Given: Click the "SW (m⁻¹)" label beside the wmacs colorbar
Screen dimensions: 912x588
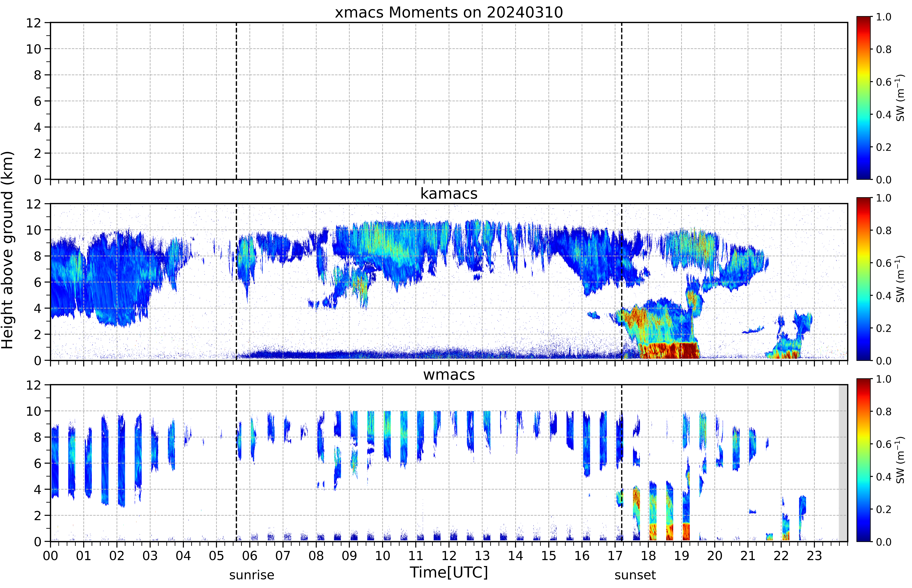Looking at the screenshot, I should [900, 460].
